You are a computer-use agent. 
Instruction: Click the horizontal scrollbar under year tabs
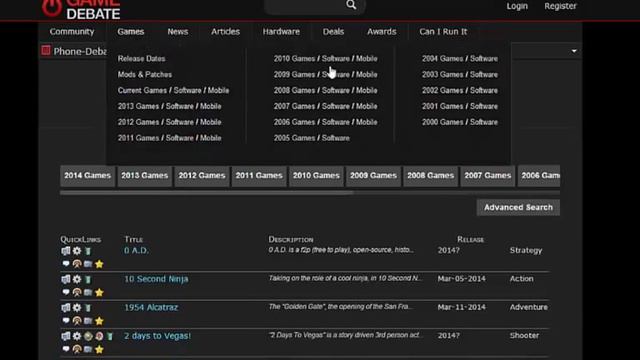pos(207,192)
